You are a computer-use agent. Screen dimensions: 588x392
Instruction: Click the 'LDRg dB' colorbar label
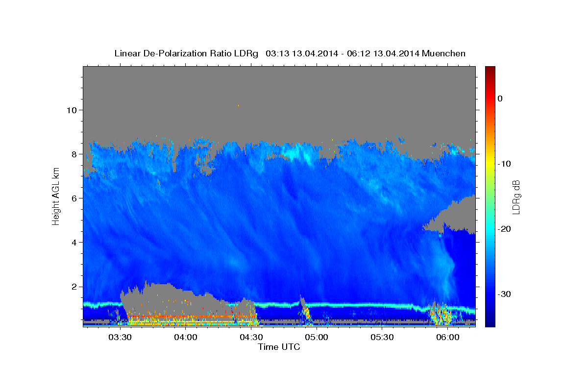click(516, 196)
